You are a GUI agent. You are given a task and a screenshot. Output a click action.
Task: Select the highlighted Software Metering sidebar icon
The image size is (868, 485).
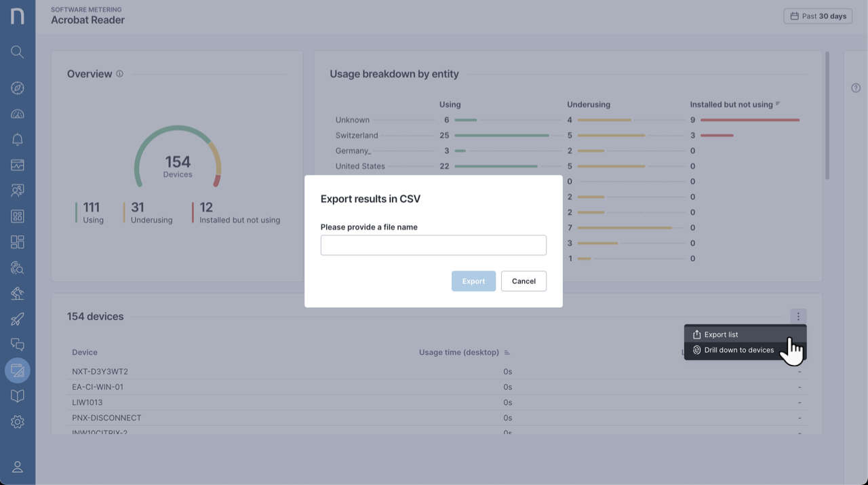click(18, 370)
